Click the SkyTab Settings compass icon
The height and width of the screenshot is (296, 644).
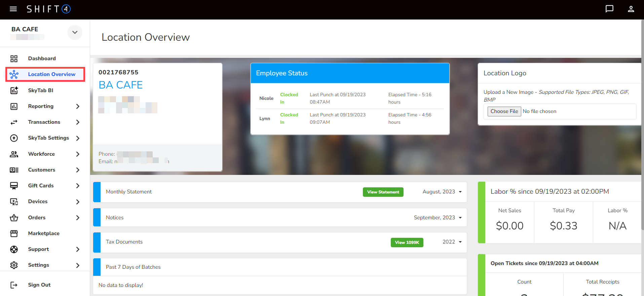tap(14, 138)
